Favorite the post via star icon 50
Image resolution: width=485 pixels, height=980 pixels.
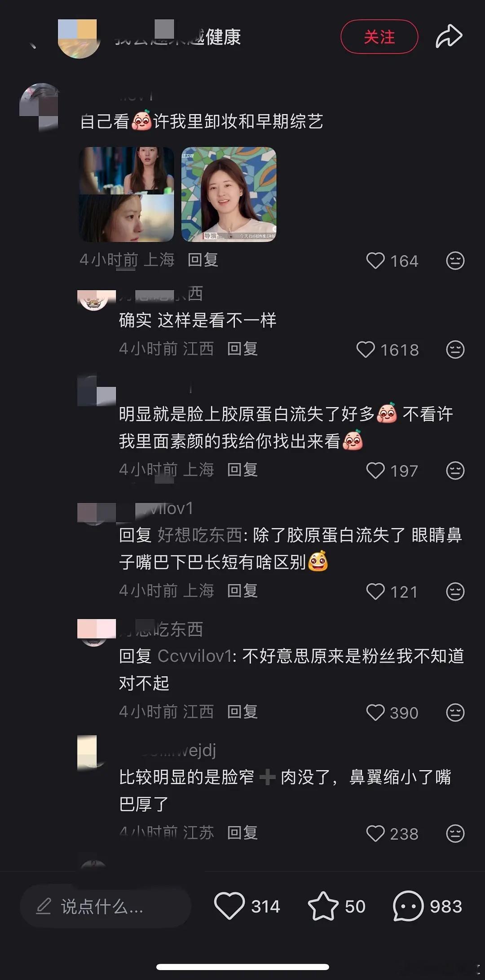(323, 906)
